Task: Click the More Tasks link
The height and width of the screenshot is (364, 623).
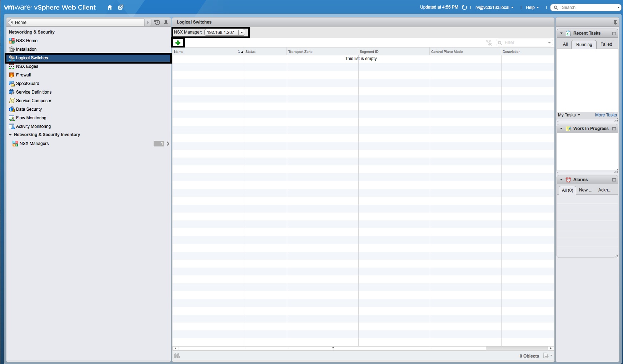Action: pyautogui.click(x=606, y=115)
